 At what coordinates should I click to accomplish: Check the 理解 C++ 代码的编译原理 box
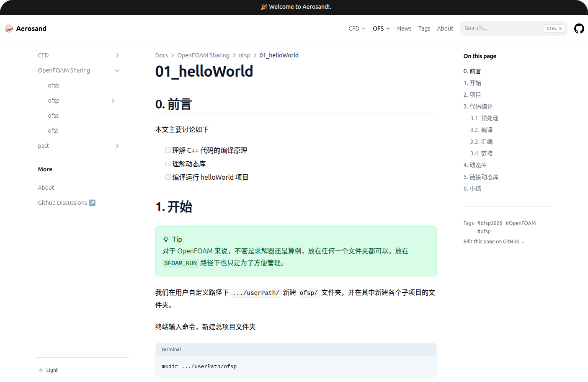point(168,150)
